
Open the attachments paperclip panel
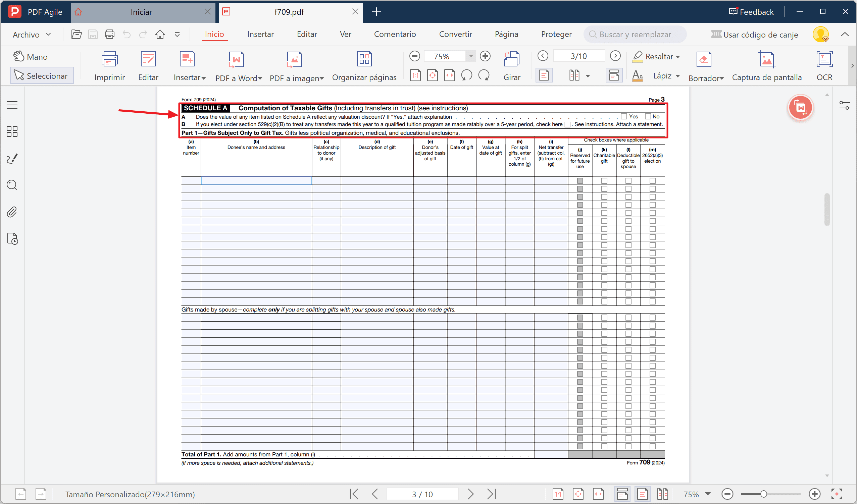(x=12, y=212)
